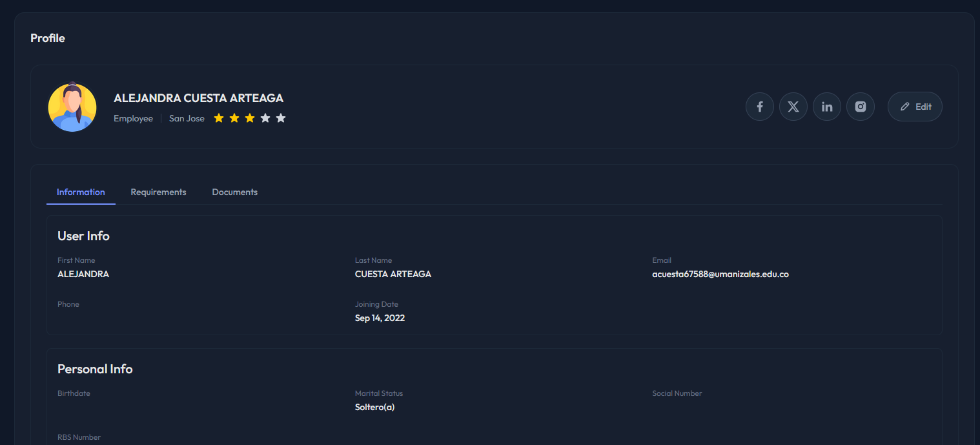
Task: Click the Sep 14, 2022 joining date
Action: click(380, 318)
